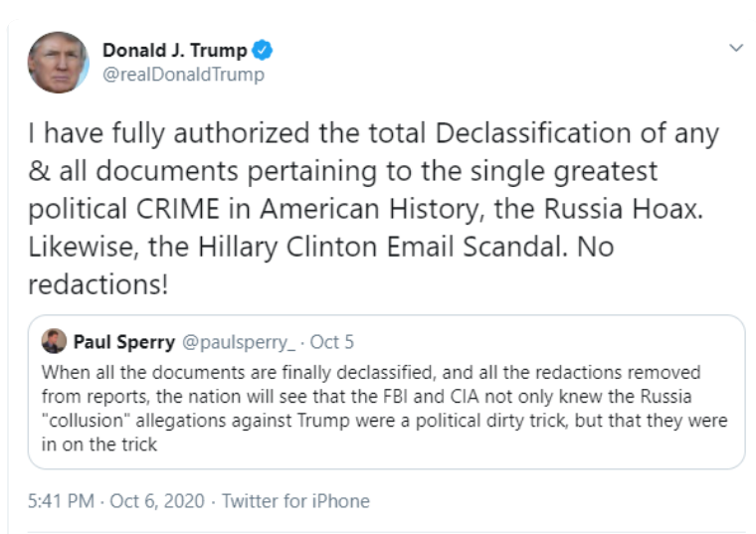Click the 5:41 PM timestamp
The width and height of the screenshot is (756, 534).
click(x=60, y=501)
